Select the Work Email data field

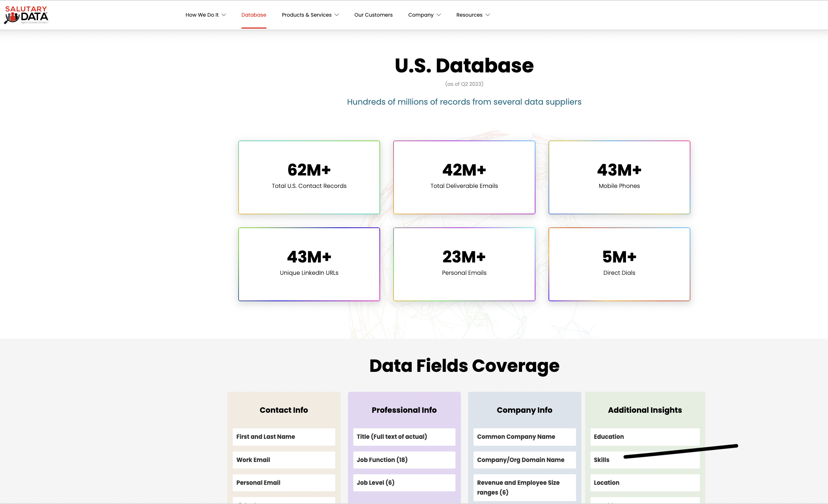tap(283, 460)
